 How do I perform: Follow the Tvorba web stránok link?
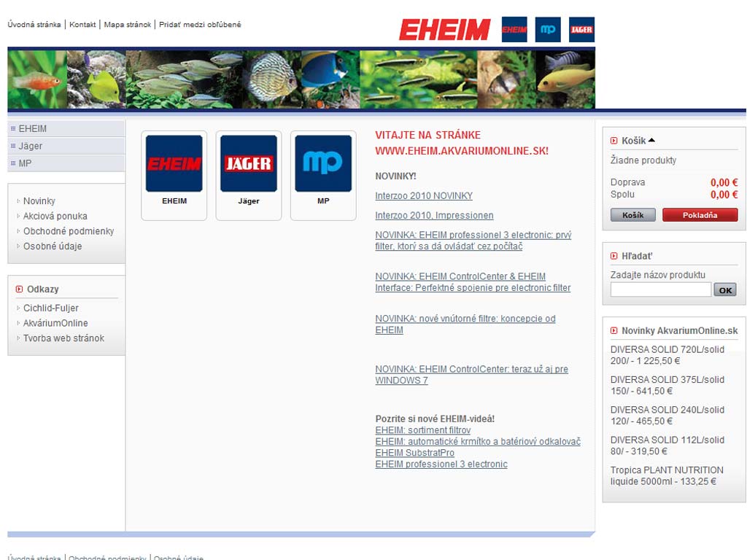[x=64, y=338]
